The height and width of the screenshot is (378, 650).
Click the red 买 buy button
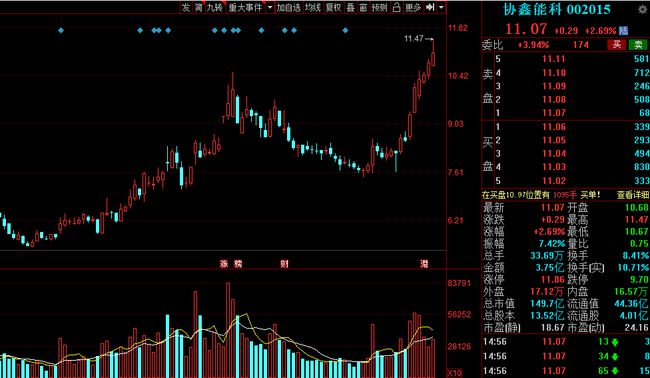[617, 45]
